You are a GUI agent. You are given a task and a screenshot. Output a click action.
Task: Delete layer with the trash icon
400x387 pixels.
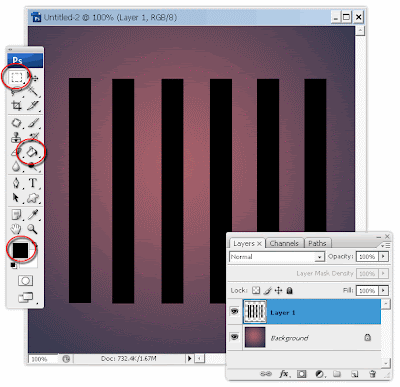click(373, 374)
